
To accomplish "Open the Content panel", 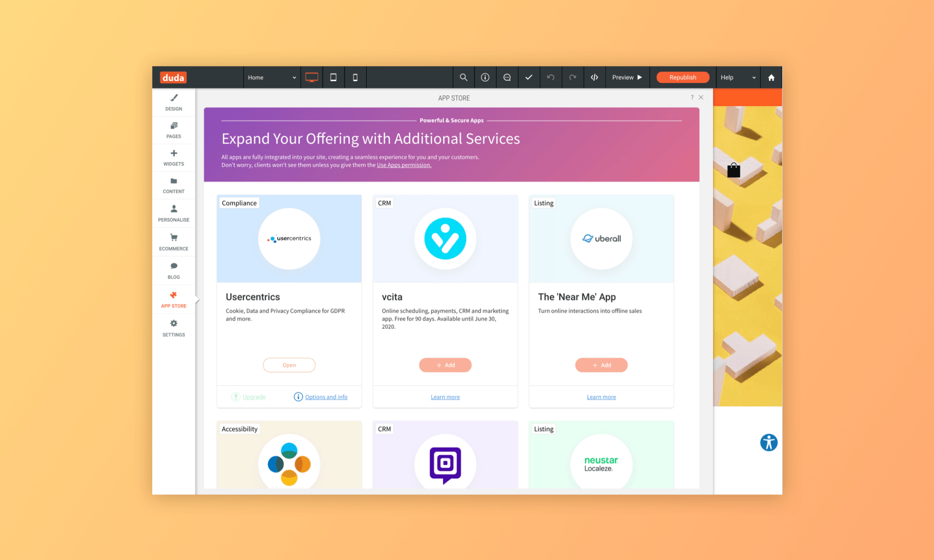I will click(174, 186).
